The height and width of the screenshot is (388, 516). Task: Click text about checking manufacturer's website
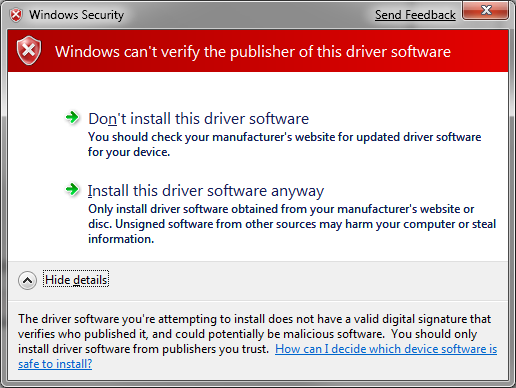coord(284,144)
